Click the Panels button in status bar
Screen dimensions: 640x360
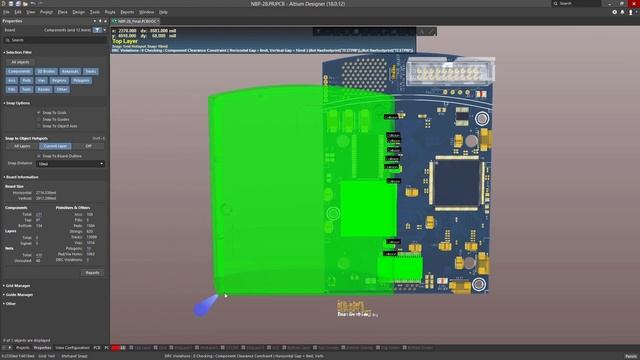631,356
